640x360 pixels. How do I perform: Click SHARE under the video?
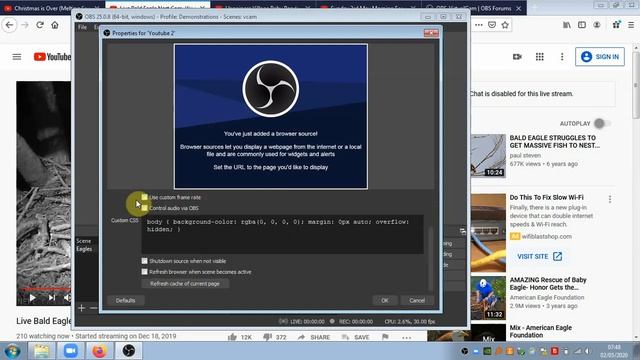(x=313, y=337)
